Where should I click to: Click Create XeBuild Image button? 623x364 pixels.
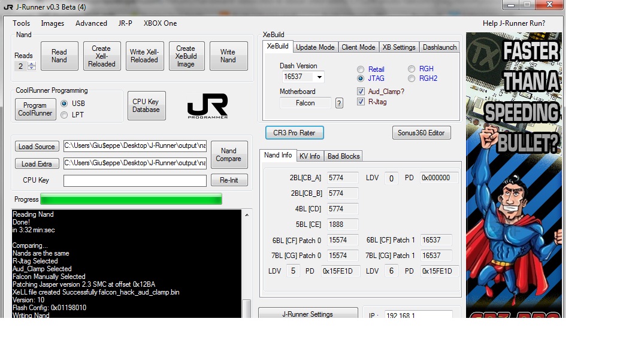pyautogui.click(x=186, y=56)
